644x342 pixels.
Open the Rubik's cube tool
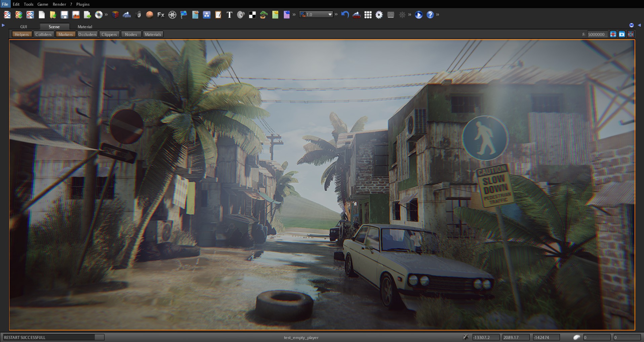[x=115, y=15]
